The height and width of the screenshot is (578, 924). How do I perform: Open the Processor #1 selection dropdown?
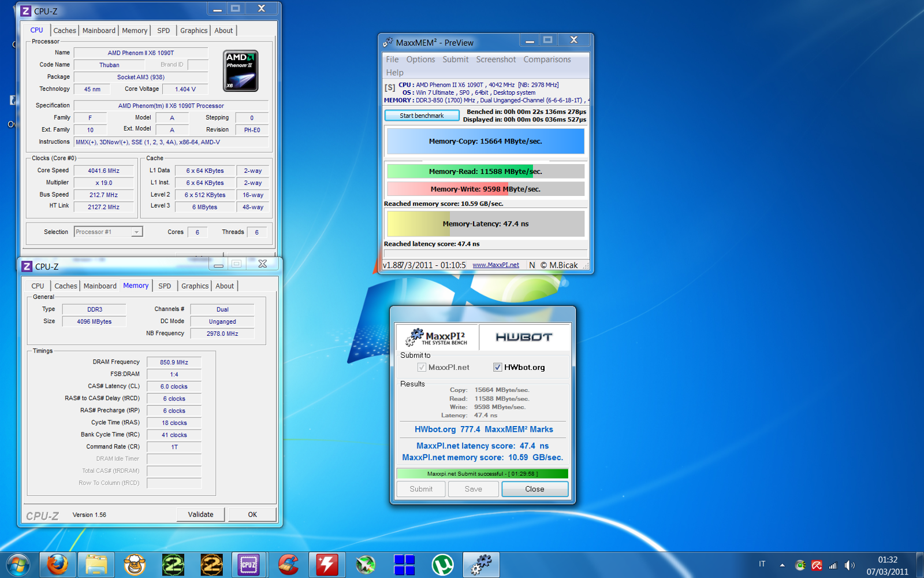109,232
